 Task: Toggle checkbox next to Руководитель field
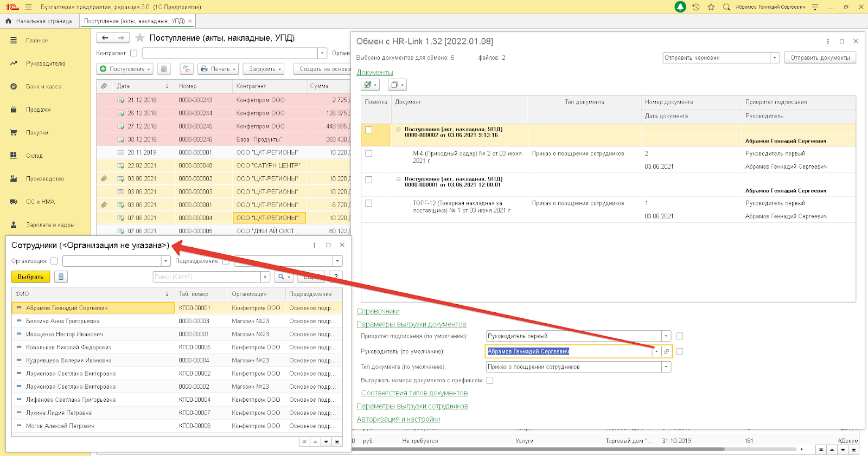(680, 351)
